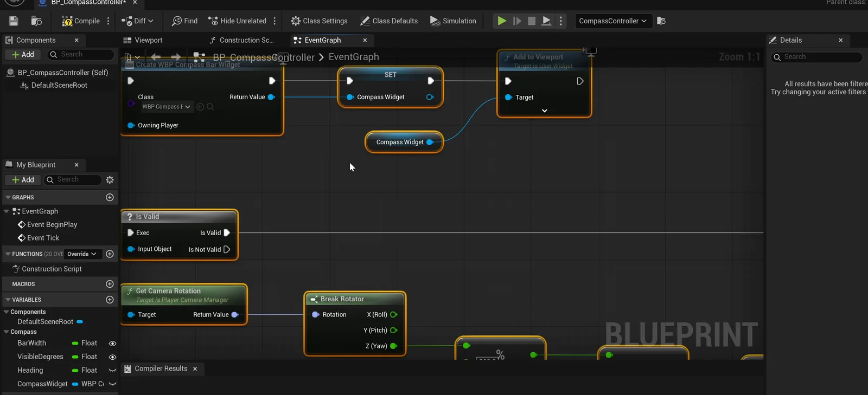
Task: Add a new graph with the plus icon
Action: pos(110,197)
